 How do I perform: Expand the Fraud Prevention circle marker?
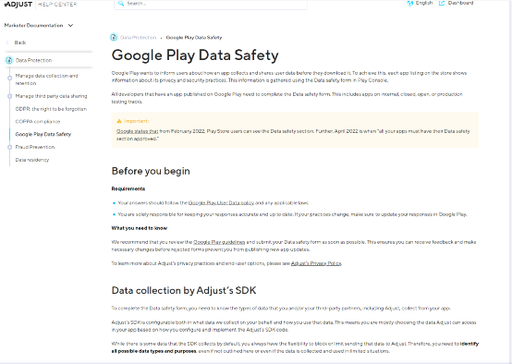10,147
